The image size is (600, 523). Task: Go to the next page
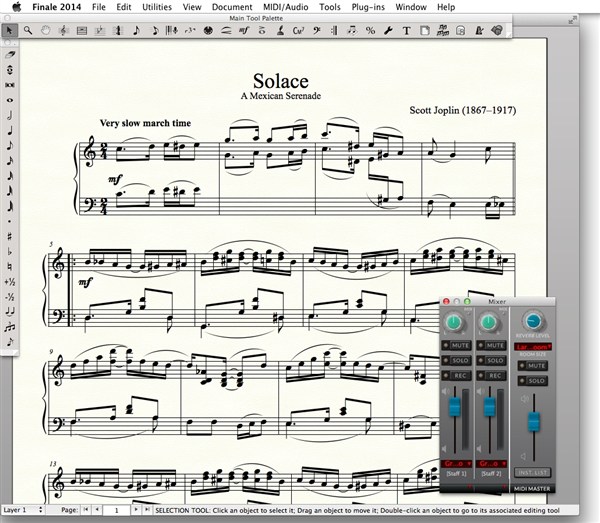point(136,510)
